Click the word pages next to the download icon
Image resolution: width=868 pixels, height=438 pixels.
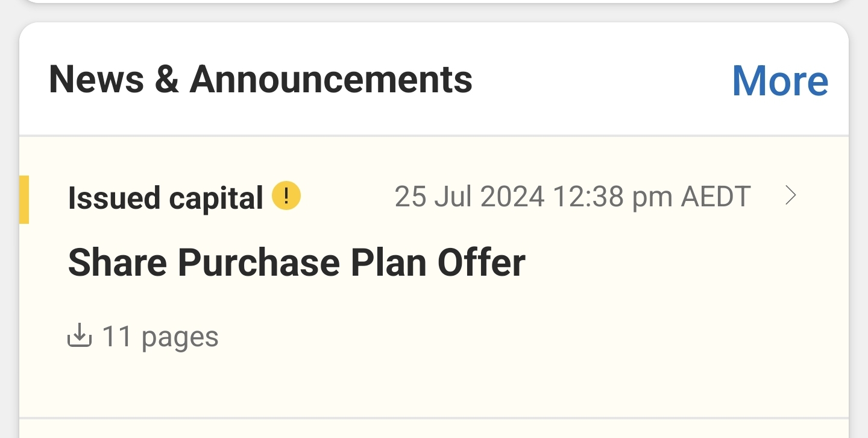[x=180, y=337]
